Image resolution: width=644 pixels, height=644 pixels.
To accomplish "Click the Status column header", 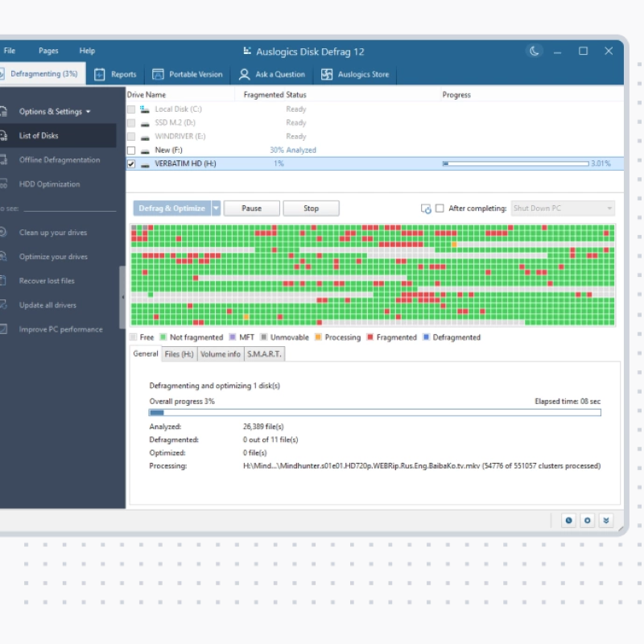I will click(x=296, y=95).
